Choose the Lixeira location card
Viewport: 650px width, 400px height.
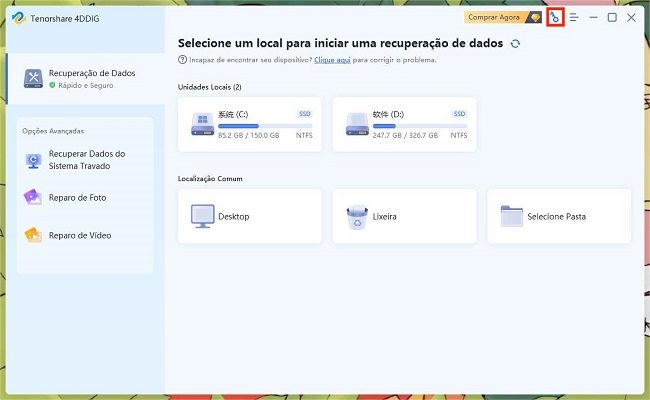[x=404, y=216]
